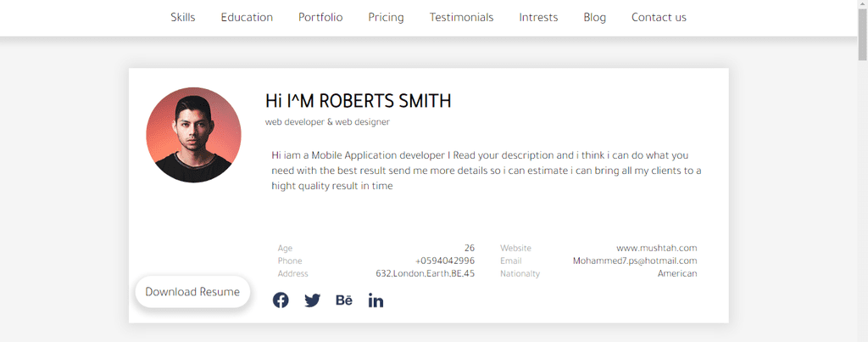Click the Age label
The width and height of the screenshot is (868, 342).
[285, 248]
